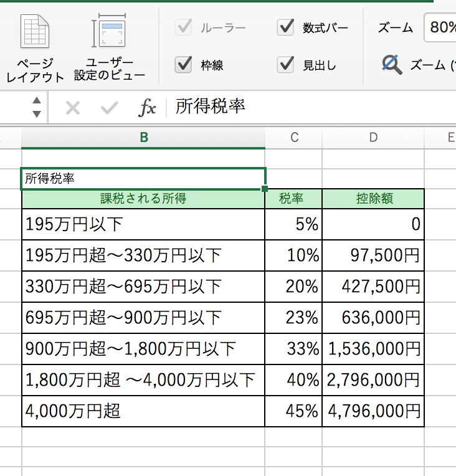Click in formula bar text 所得税率
This screenshot has height=476, width=456.
210,107
